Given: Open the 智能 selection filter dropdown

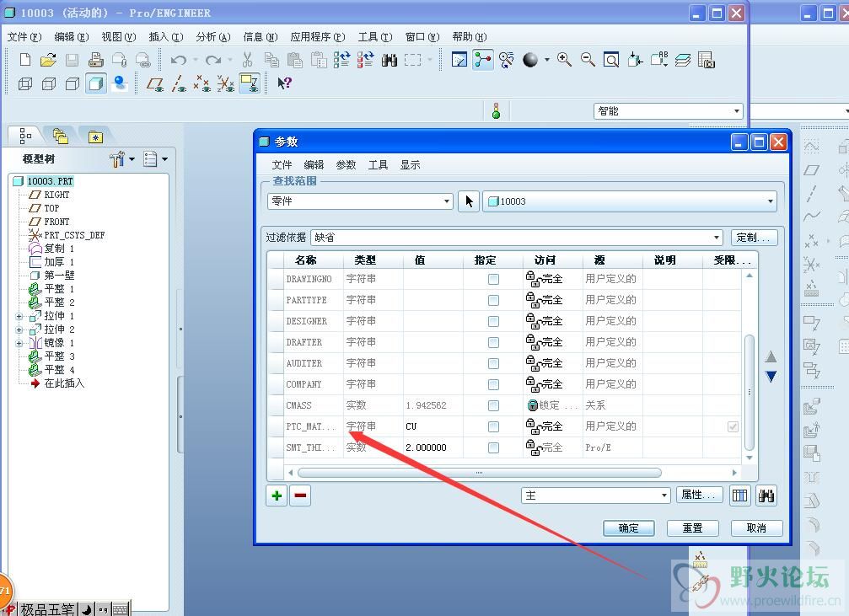Looking at the screenshot, I should click(668, 111).
